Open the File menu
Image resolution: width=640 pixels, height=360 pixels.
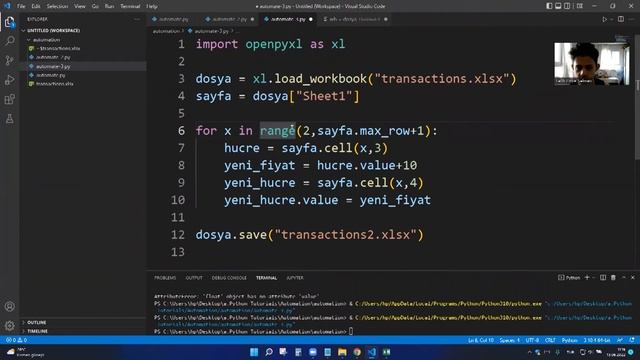21,6
